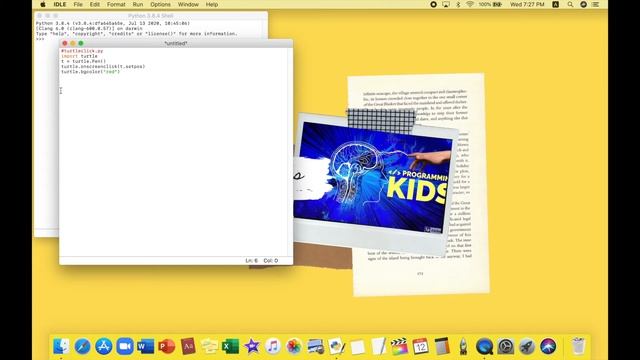Open the Help menu
Screen dimensions: 640x360
pyautogui.click(x=211, y=4)
